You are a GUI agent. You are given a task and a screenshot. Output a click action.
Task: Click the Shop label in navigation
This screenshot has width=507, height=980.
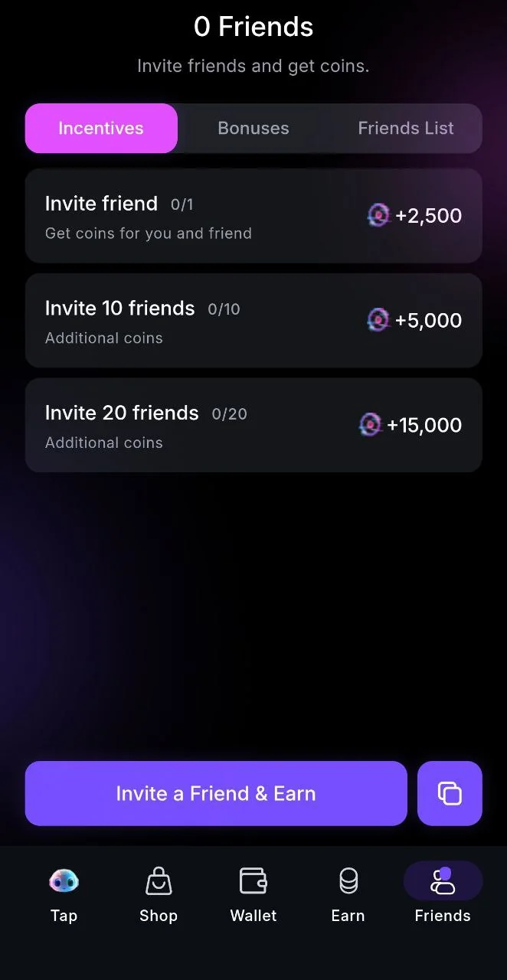click(159, 916)
